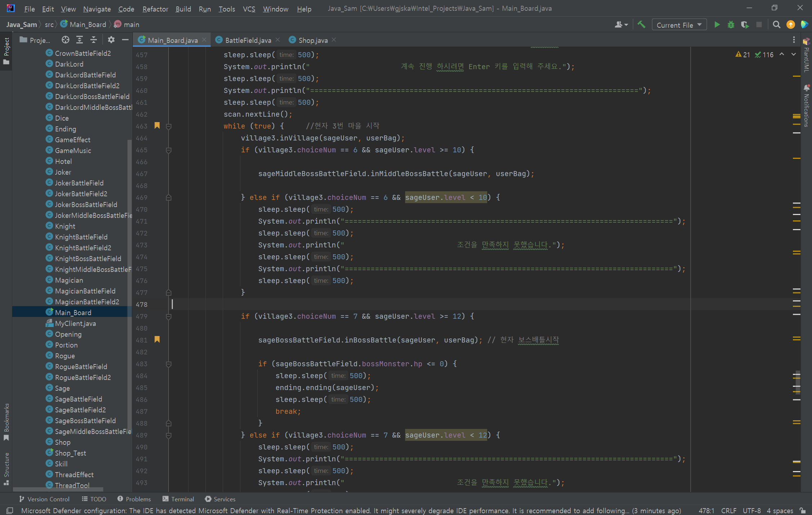Toggle the Bookmarks tool window stripe
812x515 pixels.
click(x=6, y=421)
